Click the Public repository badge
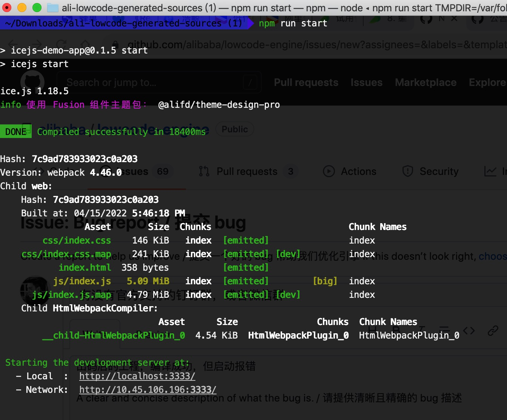 [x=234, y=129]
